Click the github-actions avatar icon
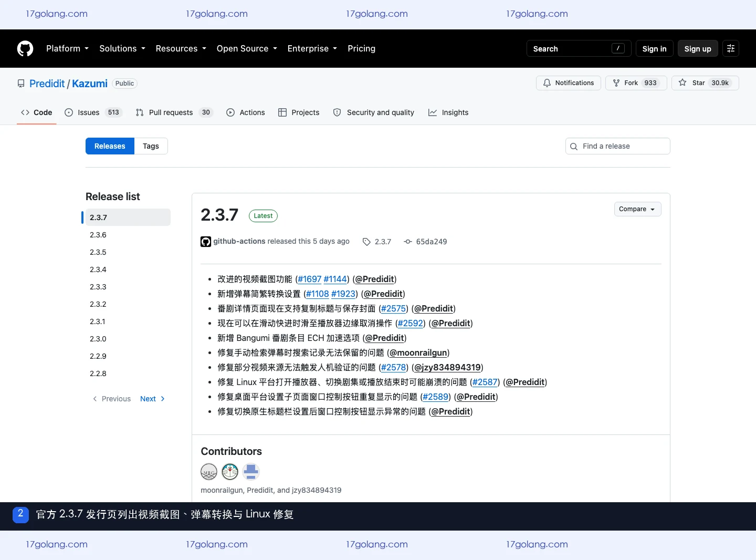This screenshot has width=756, height=560. click(206, 242)
